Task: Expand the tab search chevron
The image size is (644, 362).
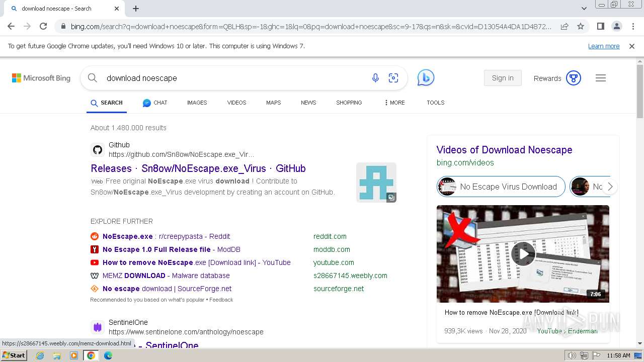Action: (x=584, y=9)
